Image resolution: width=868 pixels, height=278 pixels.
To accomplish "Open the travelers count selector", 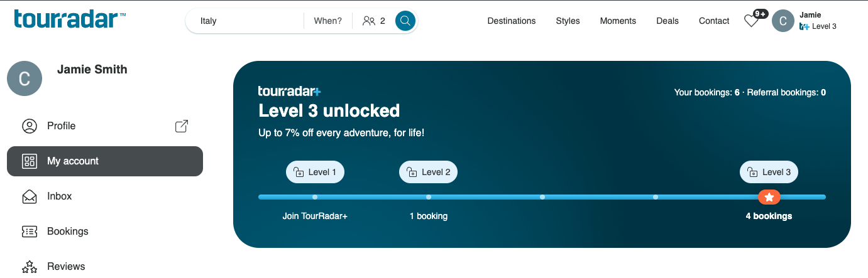I will [x=374, y=21].
